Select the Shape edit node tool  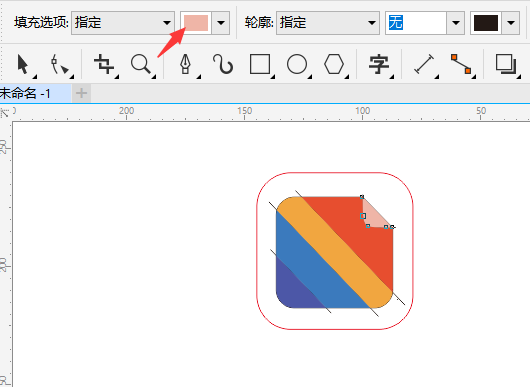tap(60, 65)
